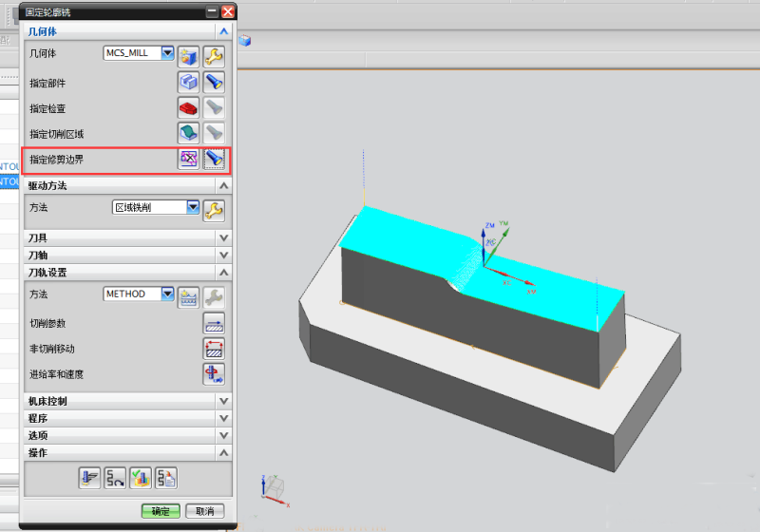Click the 指定检查 red check geometry icon
This screenshot has height=532, width=760.
(x=188, y=108)
